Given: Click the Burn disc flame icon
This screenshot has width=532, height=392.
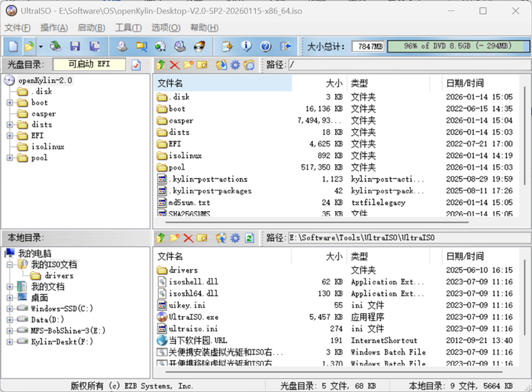Looking at the screenshot, I should 200,46.
